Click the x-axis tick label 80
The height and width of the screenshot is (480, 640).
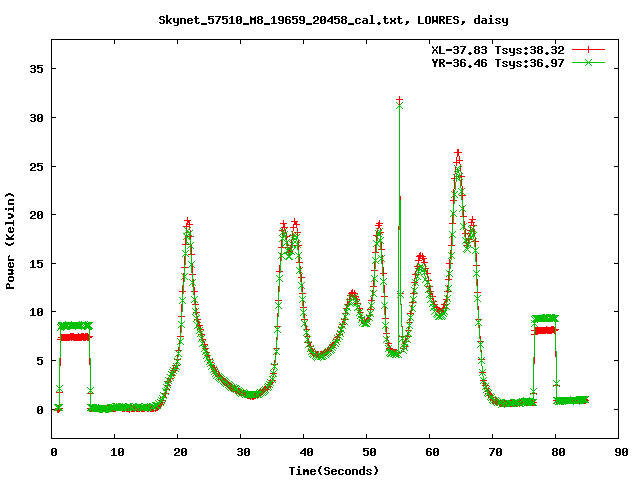[558, 452]
